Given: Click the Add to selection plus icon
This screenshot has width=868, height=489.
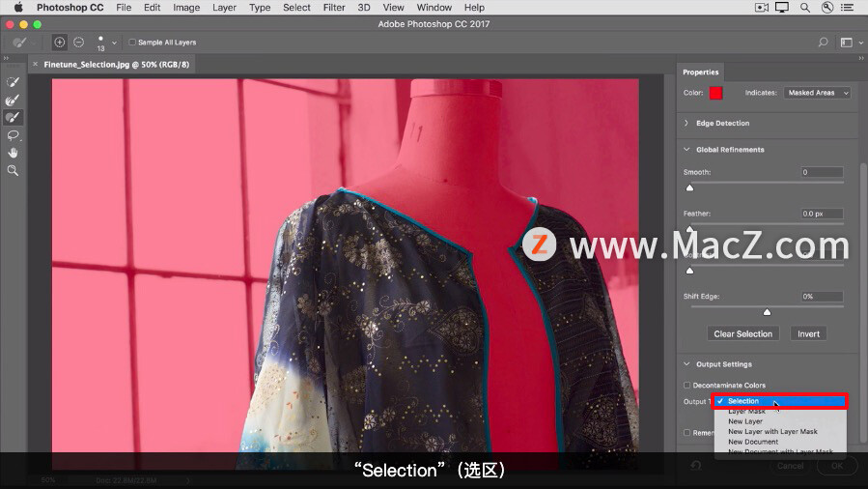Looking at the screenshot, I should coord(59,43).
